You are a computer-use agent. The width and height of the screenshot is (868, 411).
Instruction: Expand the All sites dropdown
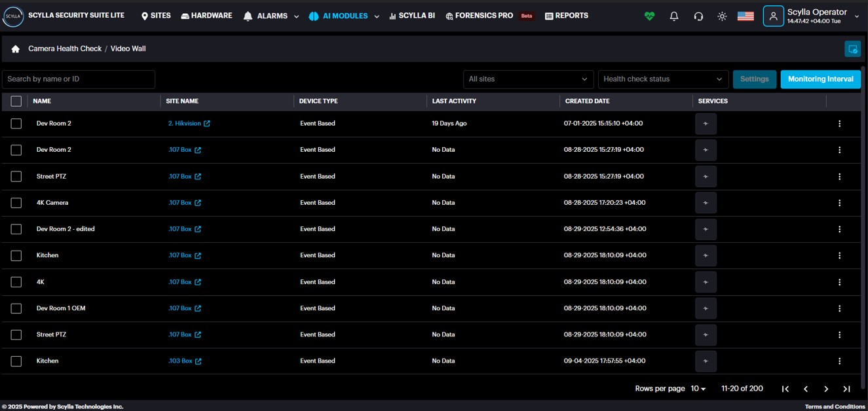528,79
